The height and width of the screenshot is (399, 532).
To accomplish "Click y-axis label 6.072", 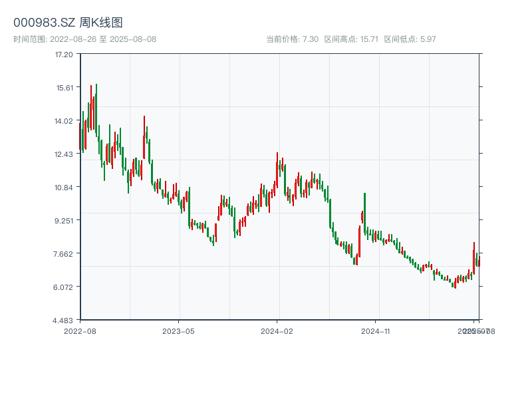I will (63, 287).
